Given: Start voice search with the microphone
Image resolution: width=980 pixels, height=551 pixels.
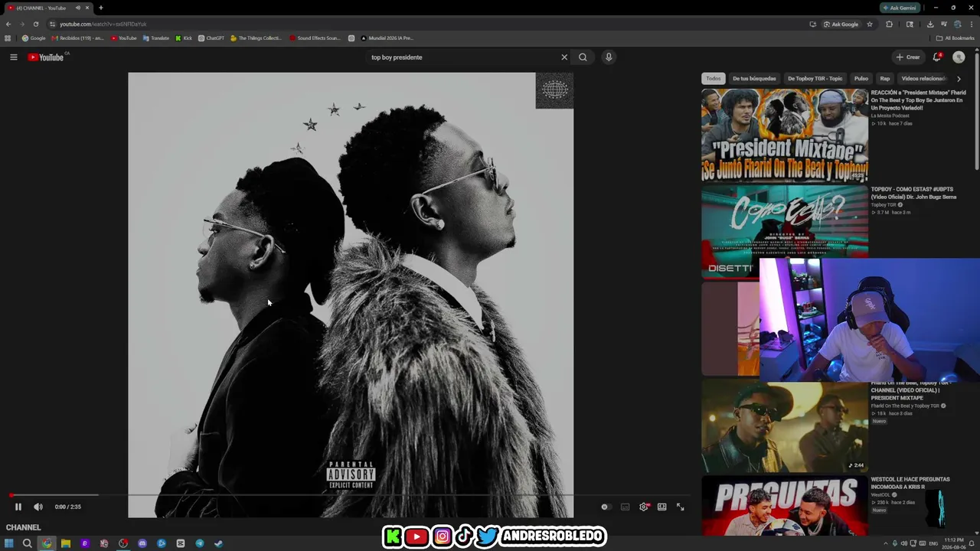Looking at the screenshot, I should tap(609, 57).
